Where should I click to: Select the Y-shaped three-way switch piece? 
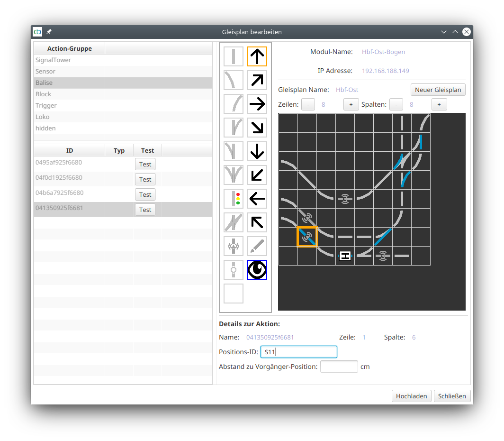pyautogui.click(x=234, y=175)
